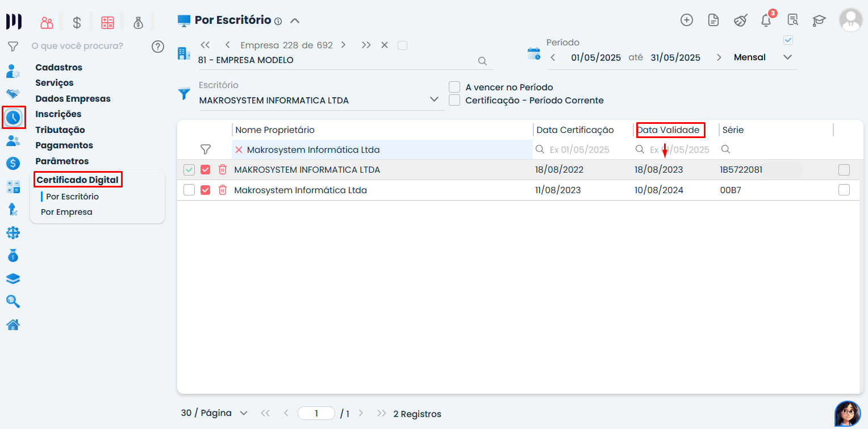The image size is (868, 429).
Task: Open the notifications bell
Action: [766, 20]
